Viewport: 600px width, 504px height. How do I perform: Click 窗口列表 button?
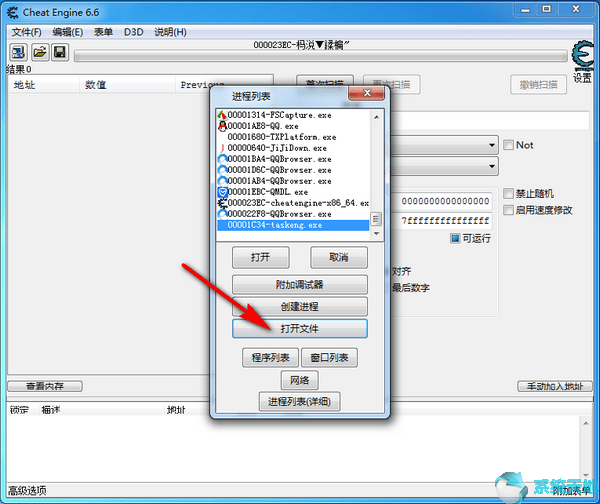tap(329, 358)
